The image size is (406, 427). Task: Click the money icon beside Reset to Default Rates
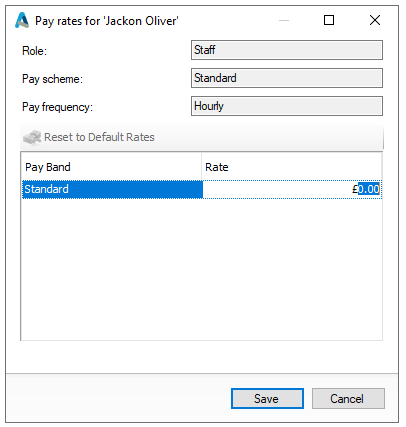[32, 137]
